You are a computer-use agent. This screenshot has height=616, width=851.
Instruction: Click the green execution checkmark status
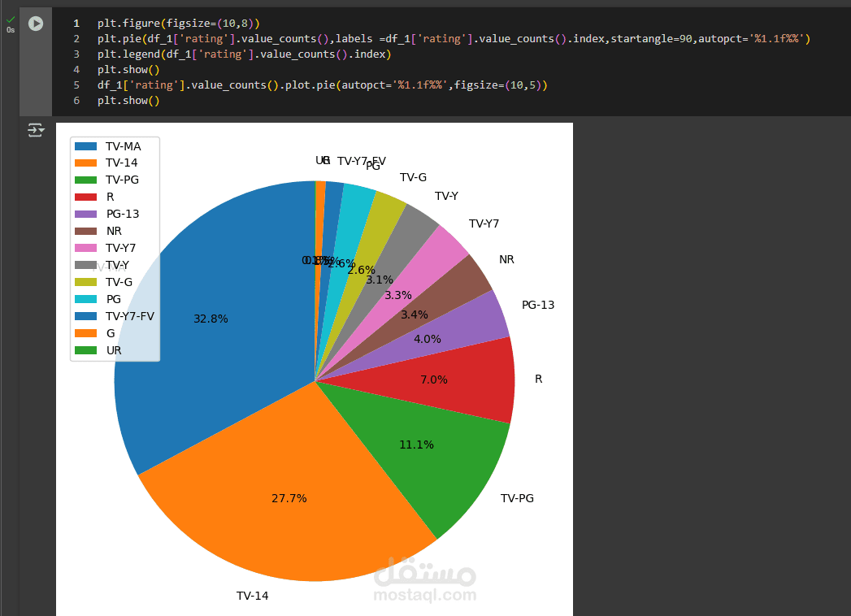point(11,20)
